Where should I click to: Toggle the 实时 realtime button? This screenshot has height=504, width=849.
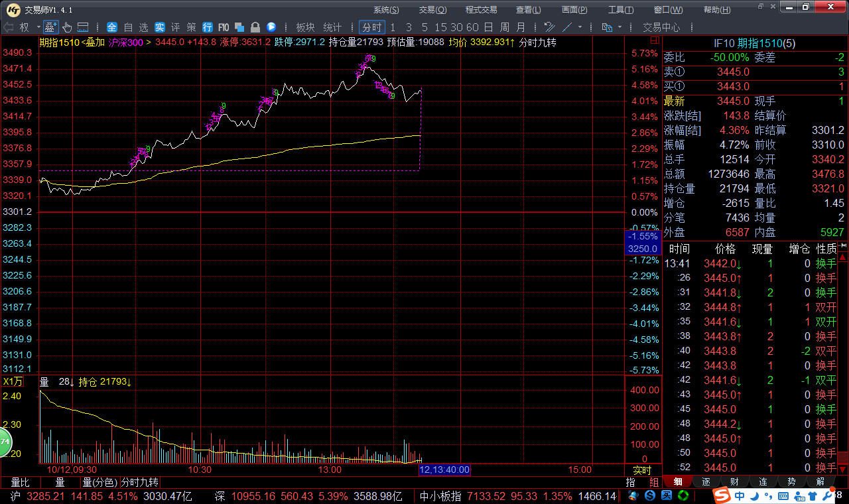[x=642, y=470]
